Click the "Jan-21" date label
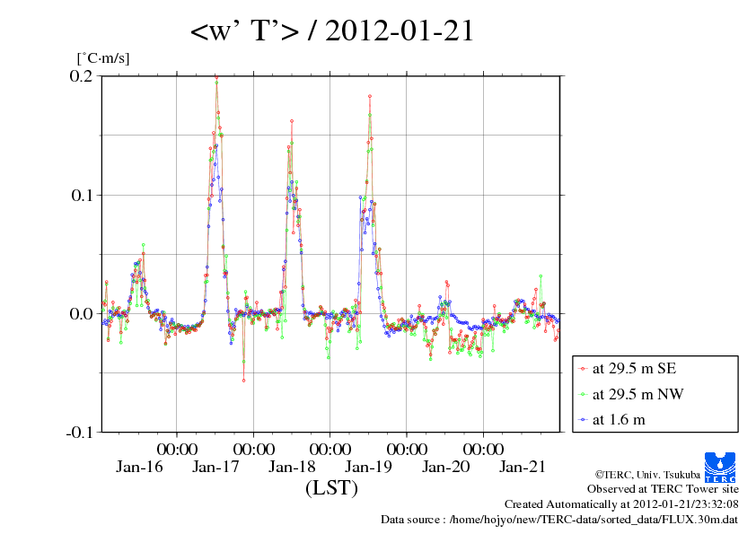Screen dimensions: 756x534 pyautogui.click(x=523, y=467)
